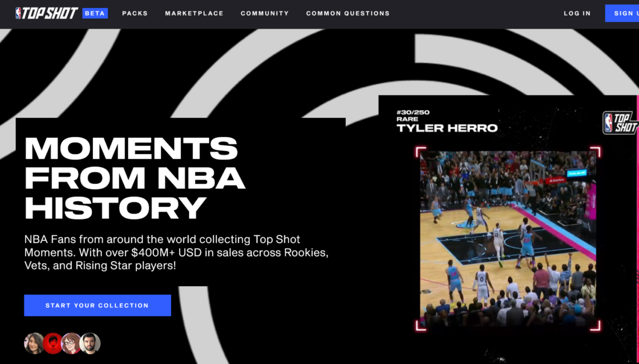
Task: Select the glasses cartoon avatar
Action: (71, 343)
